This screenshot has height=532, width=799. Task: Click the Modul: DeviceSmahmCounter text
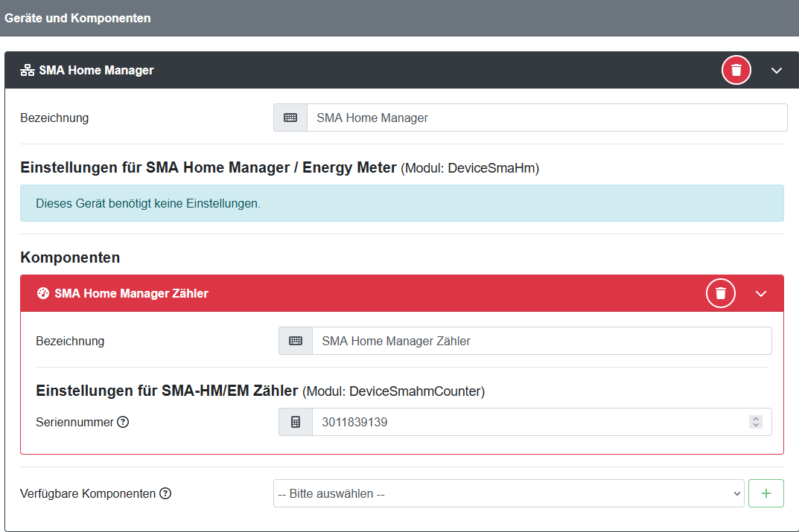click(x=393, y=391)
